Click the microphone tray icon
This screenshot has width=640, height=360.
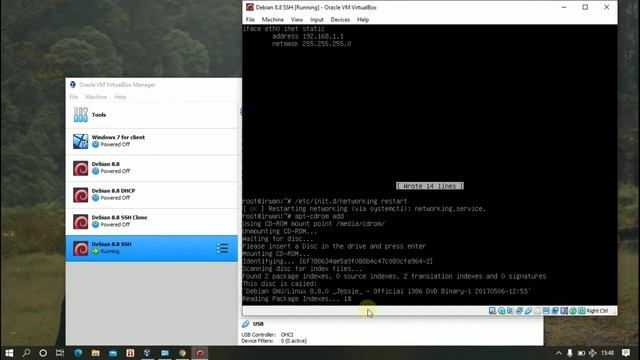click(x=570, y=353)
